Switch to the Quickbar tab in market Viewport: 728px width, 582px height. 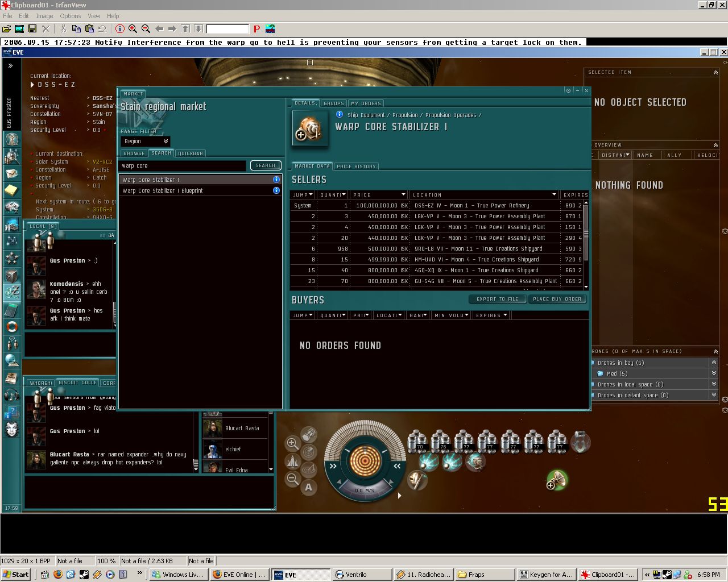tap(191, 153)
